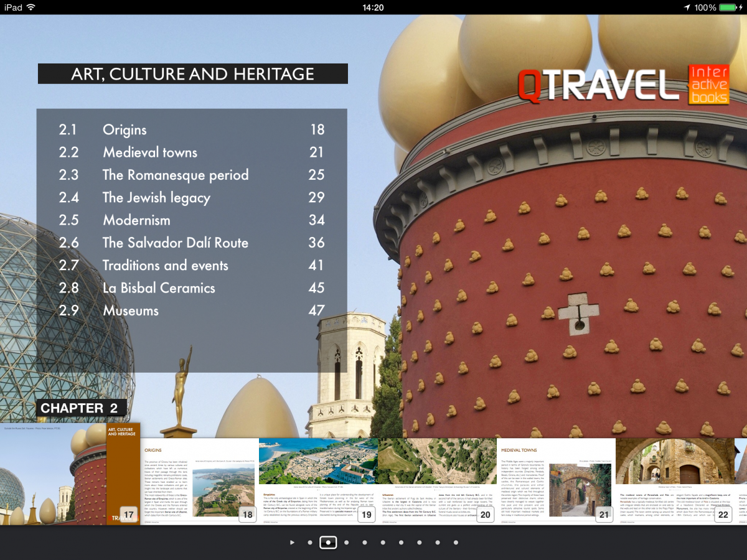Tap the highlighted current chapter dot
747x560 pixels.
pyautogui.click(x=328, y=543)
